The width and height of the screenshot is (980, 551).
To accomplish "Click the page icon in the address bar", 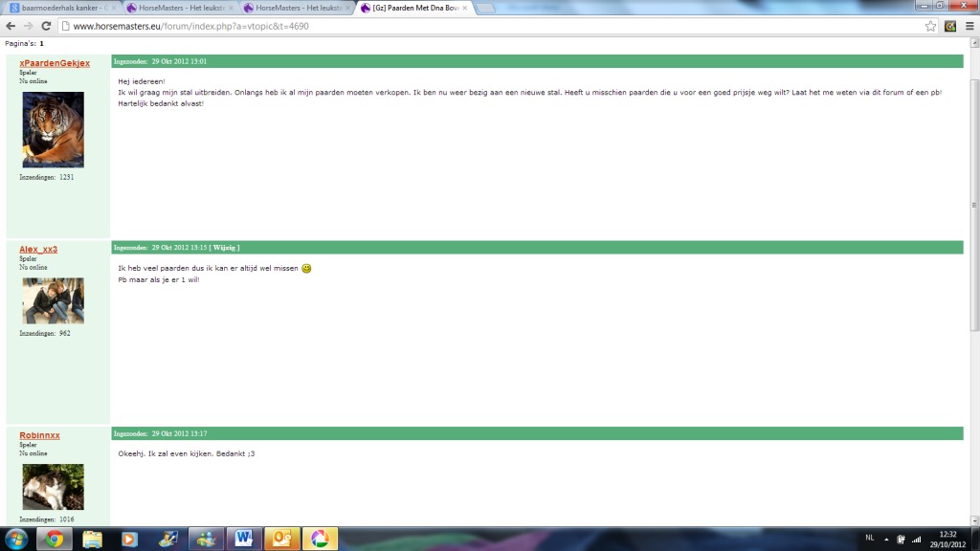I will tap(66, 26).
